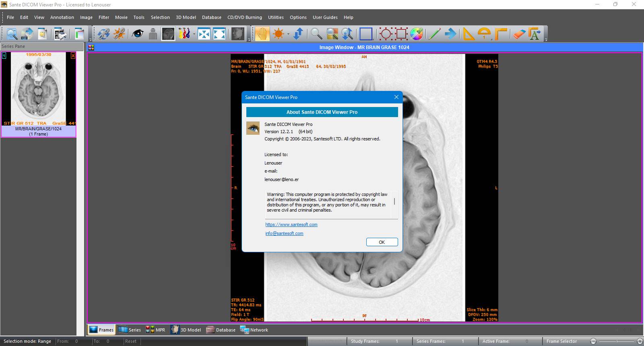644x346 pixels.
Task: Click the copy documents icon in toolbar
Action: (x=42, y=34)
